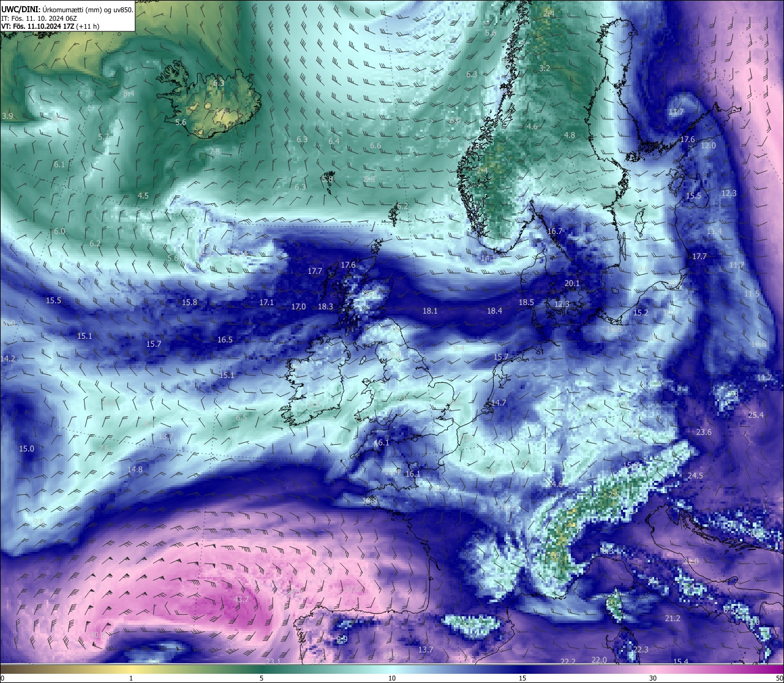Click the 15.0 value label
Screen dimensions: 784x683
pos(26,448)
